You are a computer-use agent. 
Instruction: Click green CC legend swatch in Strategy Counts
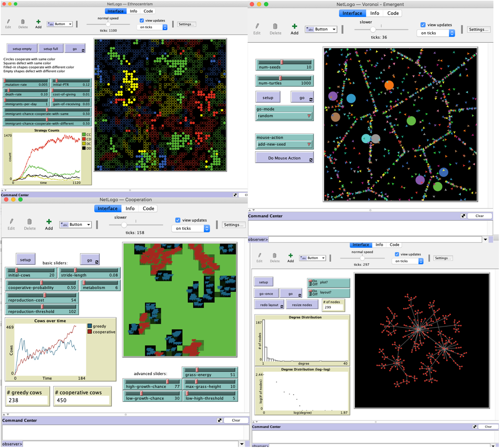(x=84, y=134)
